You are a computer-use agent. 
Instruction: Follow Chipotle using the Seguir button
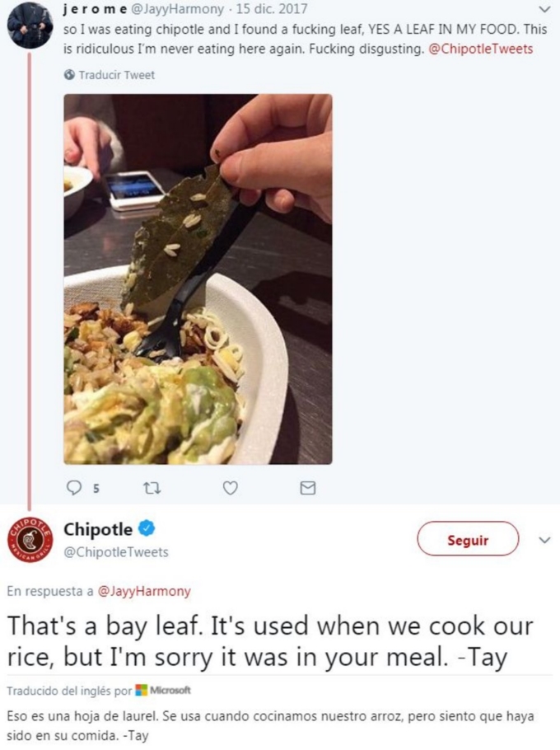468,539
